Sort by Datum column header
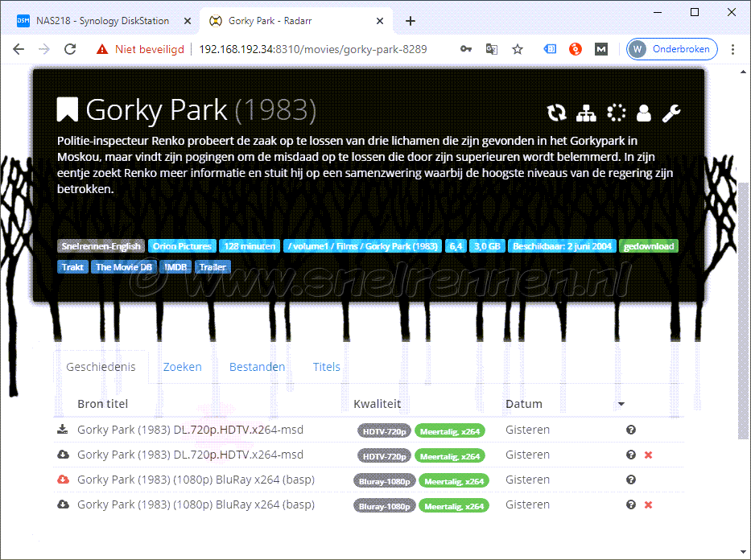This screenshot has width=751, height=560. click(524, 404)
